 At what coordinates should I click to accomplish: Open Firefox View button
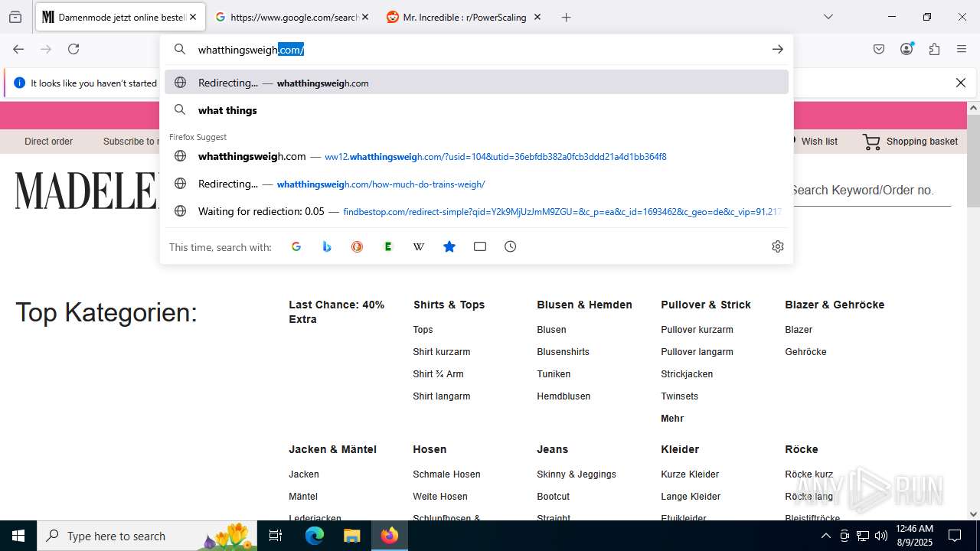tap(15, 17)
